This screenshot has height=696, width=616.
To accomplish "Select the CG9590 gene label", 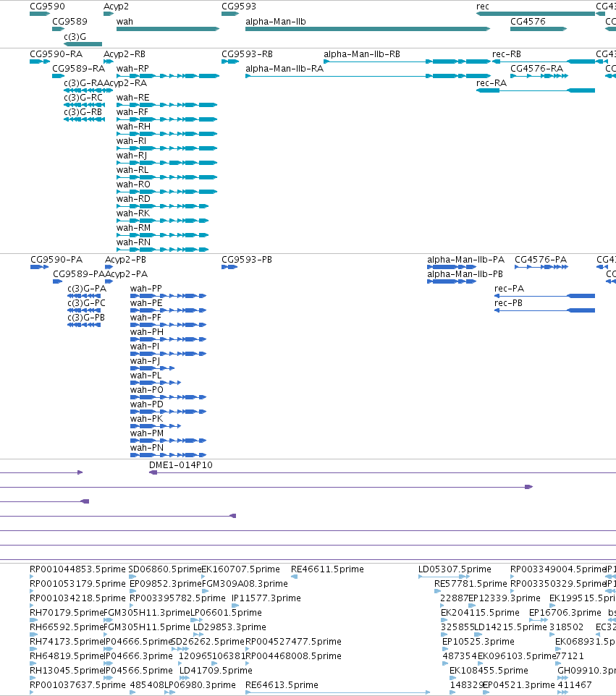I will (x=47, y=7).
